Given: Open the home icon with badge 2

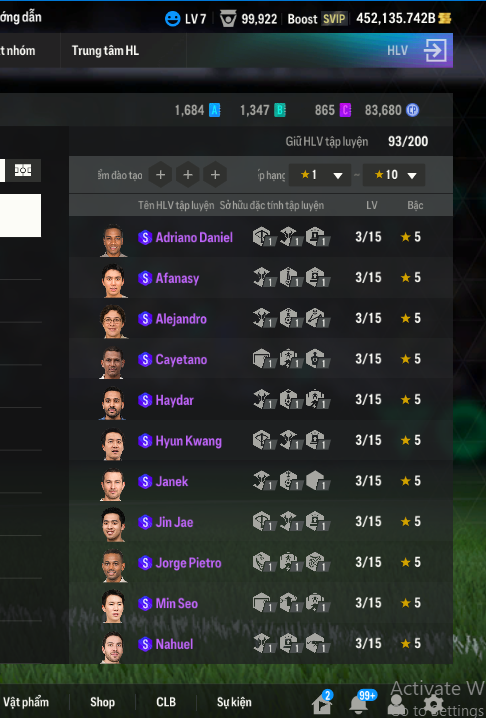Looking at the screenshot, I should [322, 702].
